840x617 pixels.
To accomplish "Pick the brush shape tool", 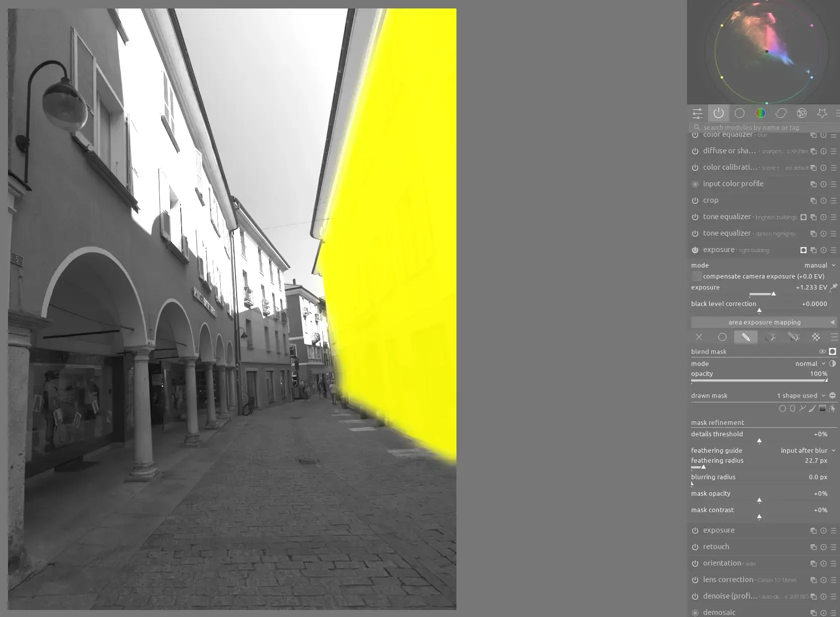I will tap(812, 409).
